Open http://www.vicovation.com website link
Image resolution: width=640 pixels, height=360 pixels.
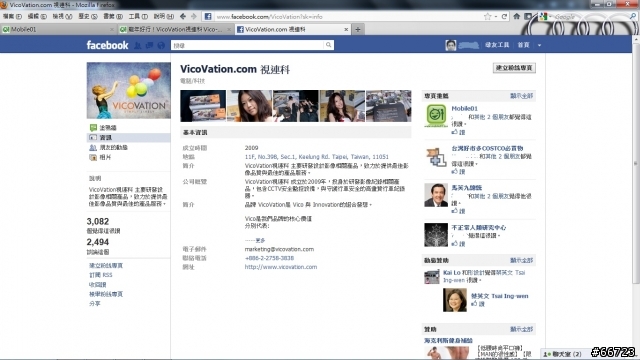(281, 267)
